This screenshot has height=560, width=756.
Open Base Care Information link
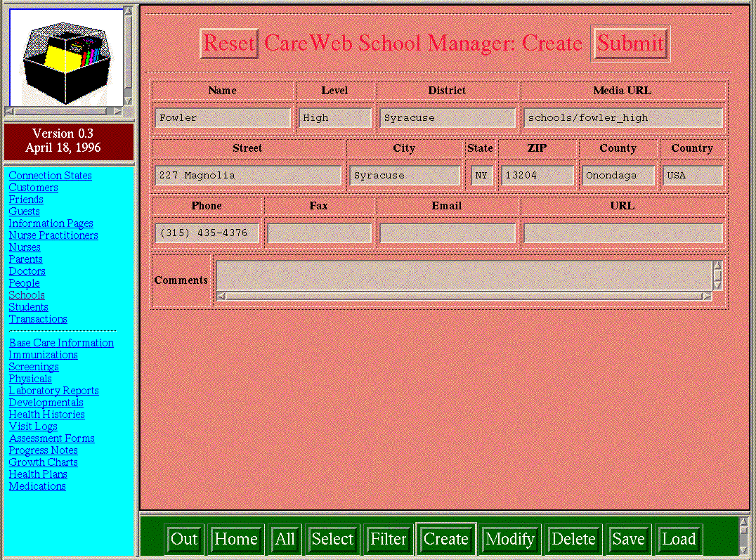61,343
